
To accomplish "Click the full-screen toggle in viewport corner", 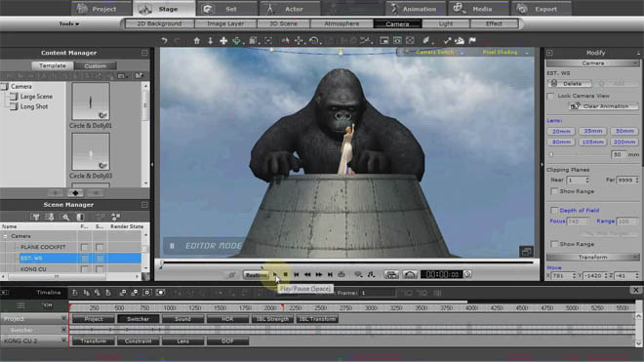I will [x=526, y=251].
